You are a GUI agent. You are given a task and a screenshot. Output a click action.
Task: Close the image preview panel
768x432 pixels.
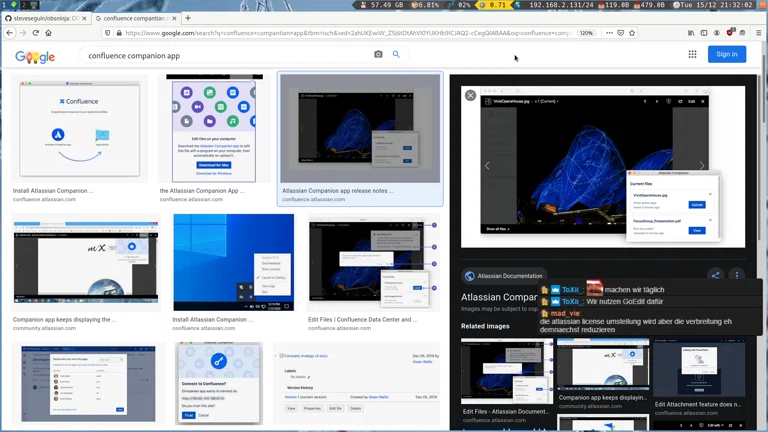click(x=470, y=95)
